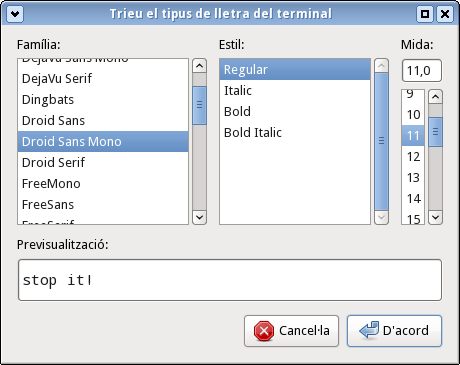Select size 13 in the size list

(x=413, y=177)
